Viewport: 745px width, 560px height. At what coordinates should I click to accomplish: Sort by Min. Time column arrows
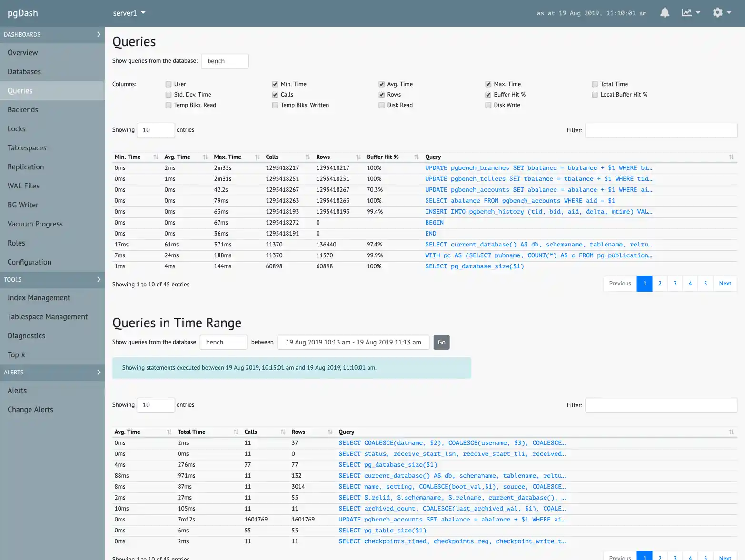[156, 157]
